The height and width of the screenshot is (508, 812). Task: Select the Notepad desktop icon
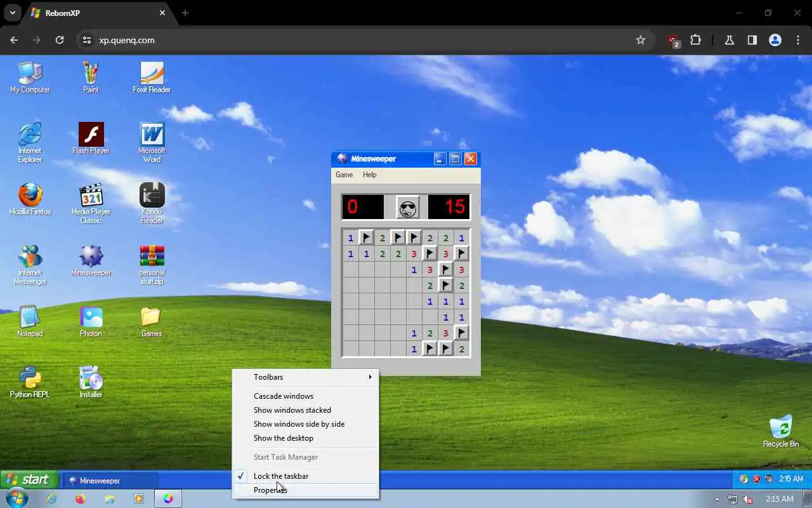tap(30, 321)
